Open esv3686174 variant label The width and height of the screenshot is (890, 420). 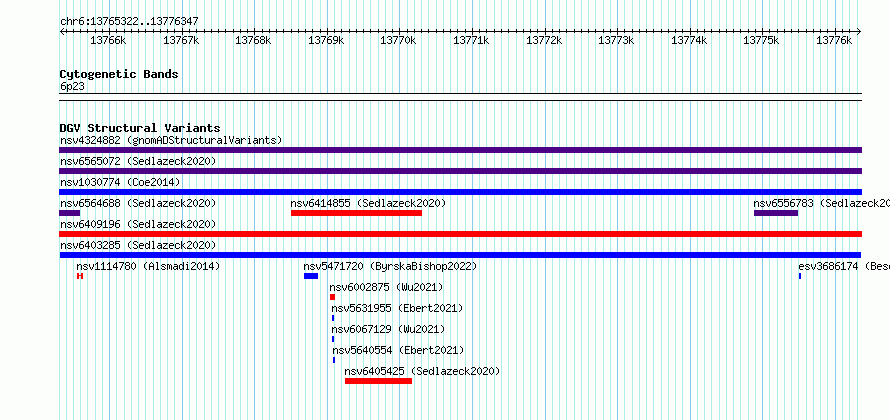tap(844, 266)
